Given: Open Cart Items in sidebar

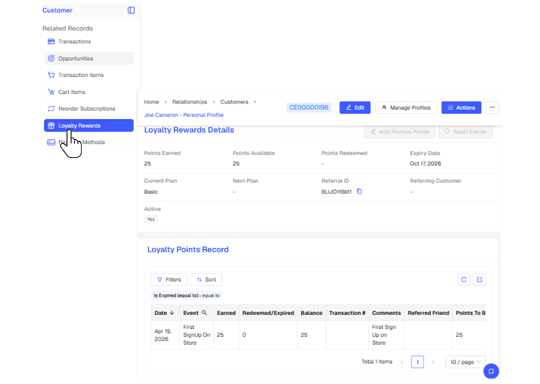Looking at the screenshot, I should tap(89, 92).
